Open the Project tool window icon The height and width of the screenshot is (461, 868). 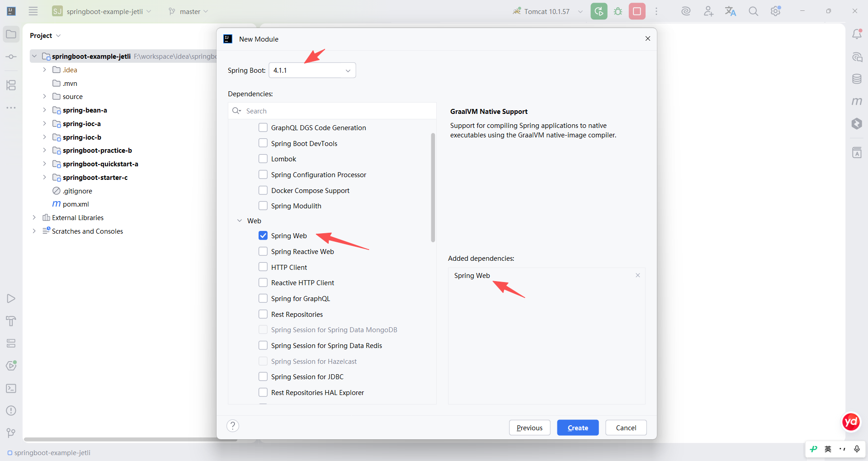click(x=11, y=35)
